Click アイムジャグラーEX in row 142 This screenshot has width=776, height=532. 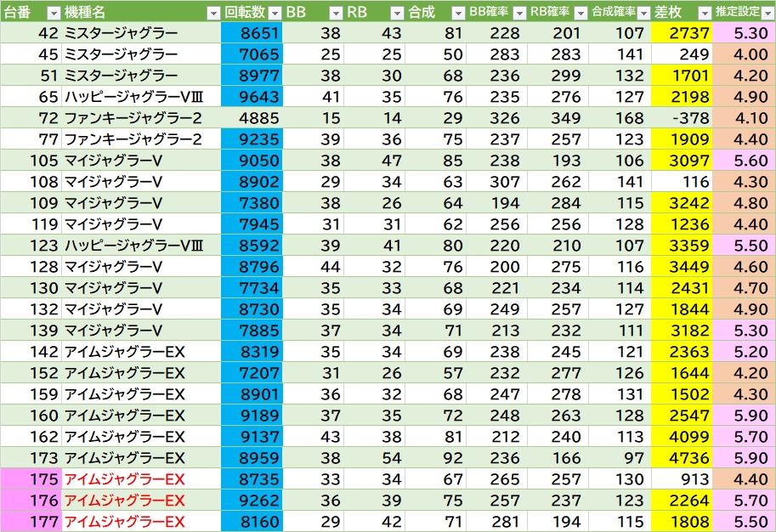pyautogui.click(x=141, y=352)
